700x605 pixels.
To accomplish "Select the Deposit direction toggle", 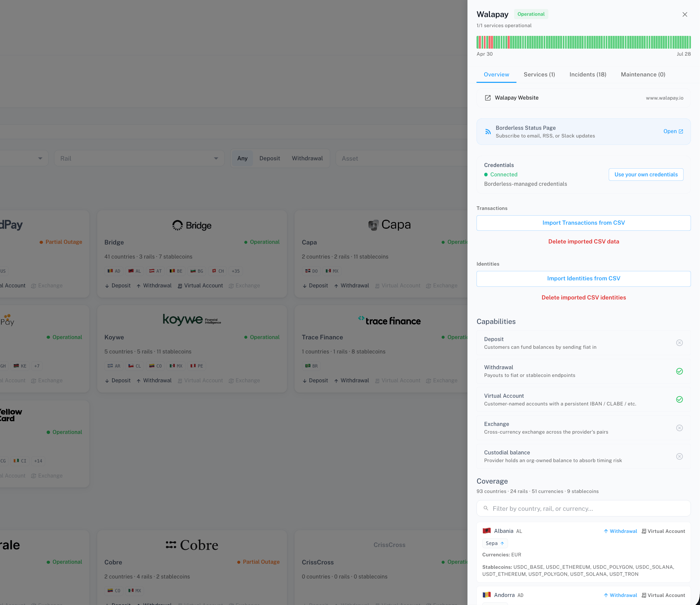I will click(x=269, y=158).
